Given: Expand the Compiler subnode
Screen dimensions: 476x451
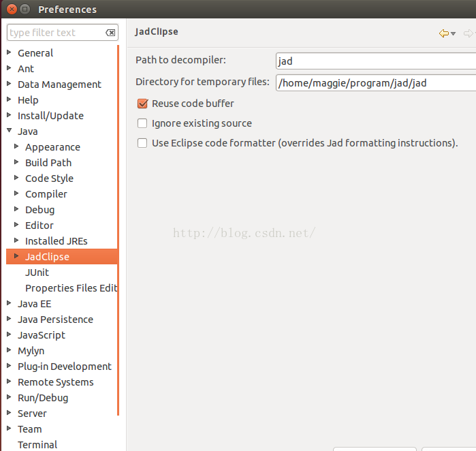Looking at the screenshot, I should 16,193.
